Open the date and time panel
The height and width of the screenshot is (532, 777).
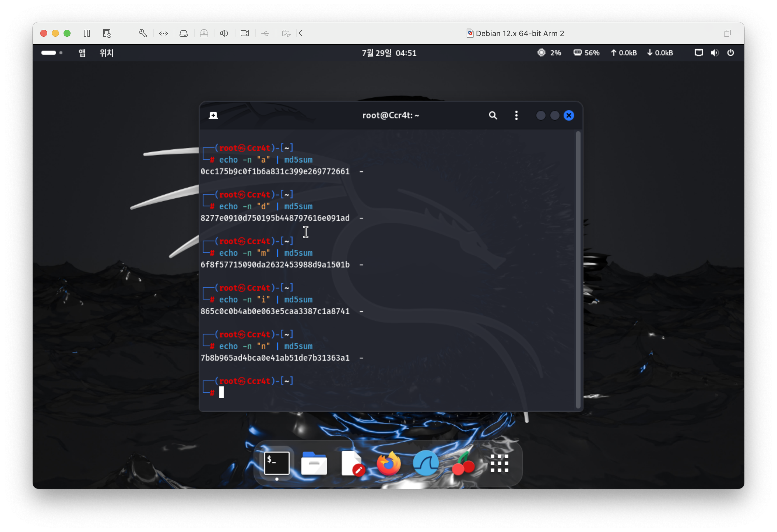[389, 53]
